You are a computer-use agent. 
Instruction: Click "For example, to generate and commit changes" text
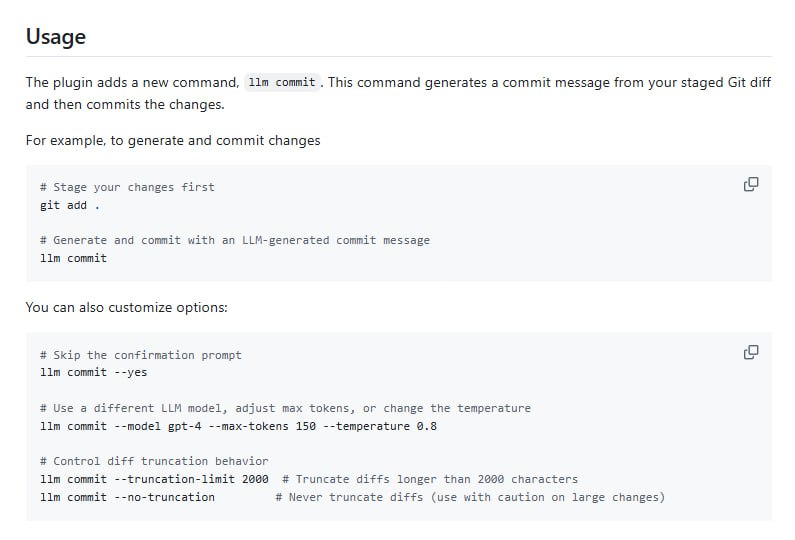pyautogui.click(x=173, y=140)
